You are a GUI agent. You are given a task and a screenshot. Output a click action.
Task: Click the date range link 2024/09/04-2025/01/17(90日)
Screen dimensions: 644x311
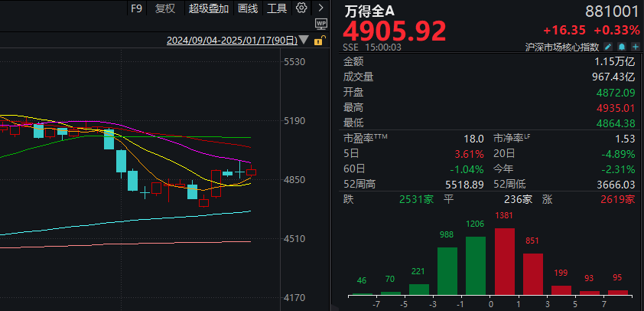tap(232, 41)
